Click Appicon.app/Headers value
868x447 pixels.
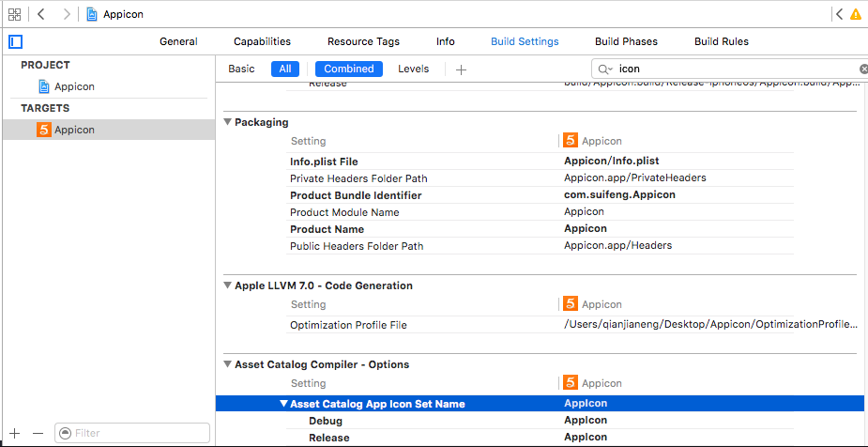[617, 245]
